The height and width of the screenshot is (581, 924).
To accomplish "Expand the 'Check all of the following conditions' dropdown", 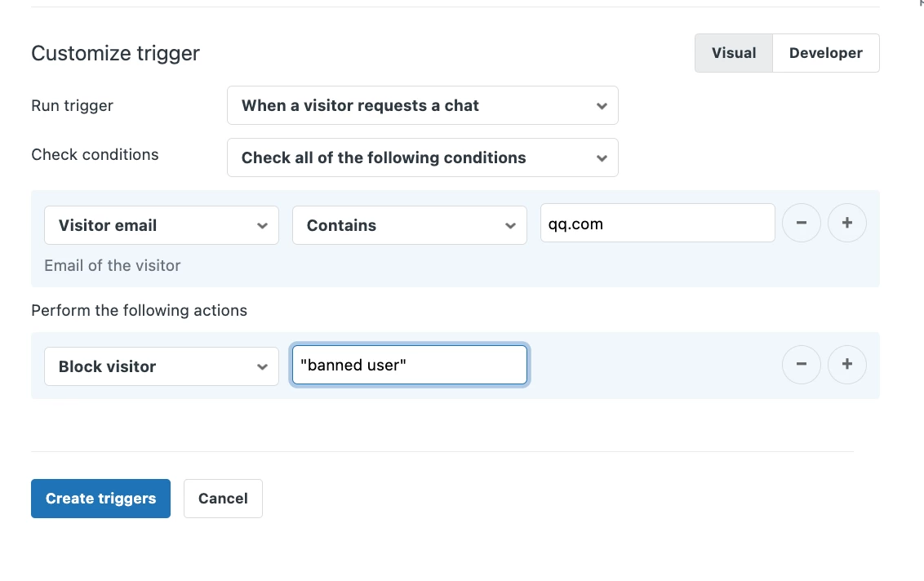I will [422, 158].
